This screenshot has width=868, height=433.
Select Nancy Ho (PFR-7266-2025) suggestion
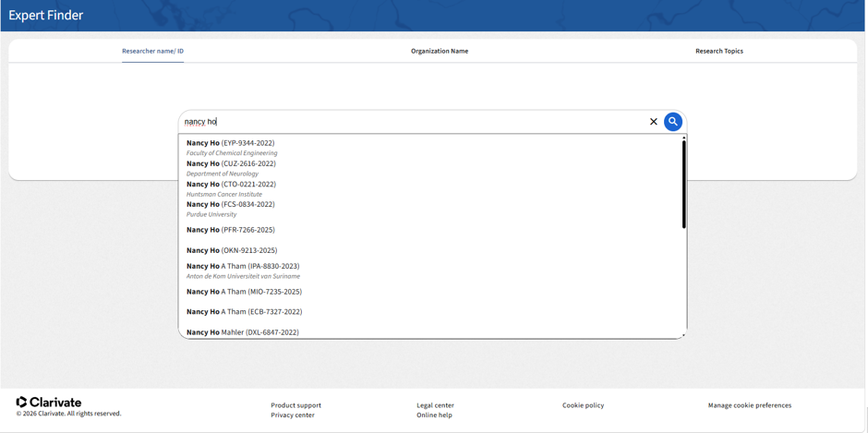(x=230, y=230)
